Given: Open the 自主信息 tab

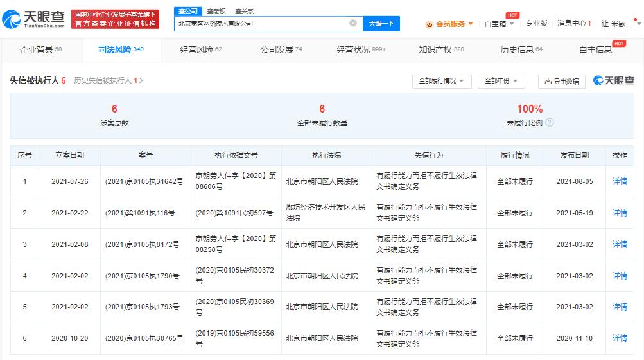Looking at the screenshot, I should point(595,50).
